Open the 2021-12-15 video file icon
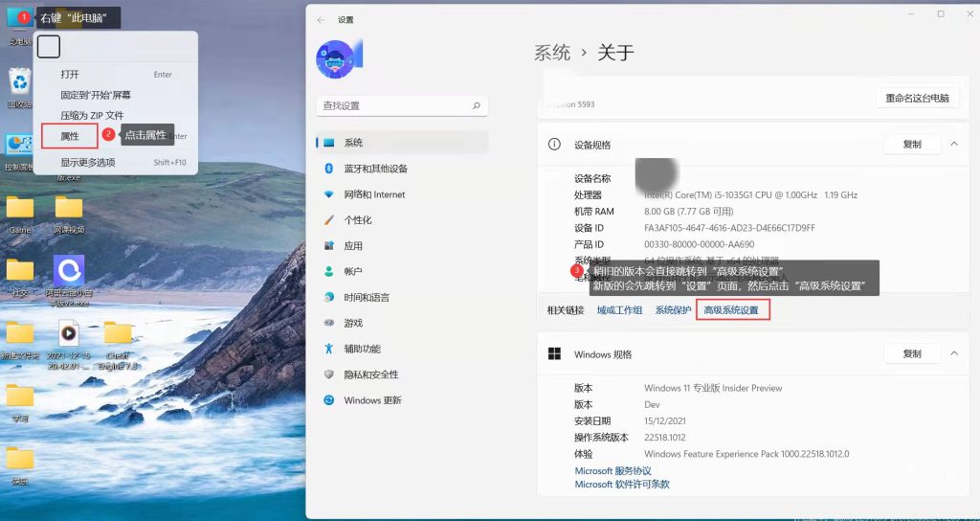The height and width of the screenshot is (521, 980). [x=69, y=332]
